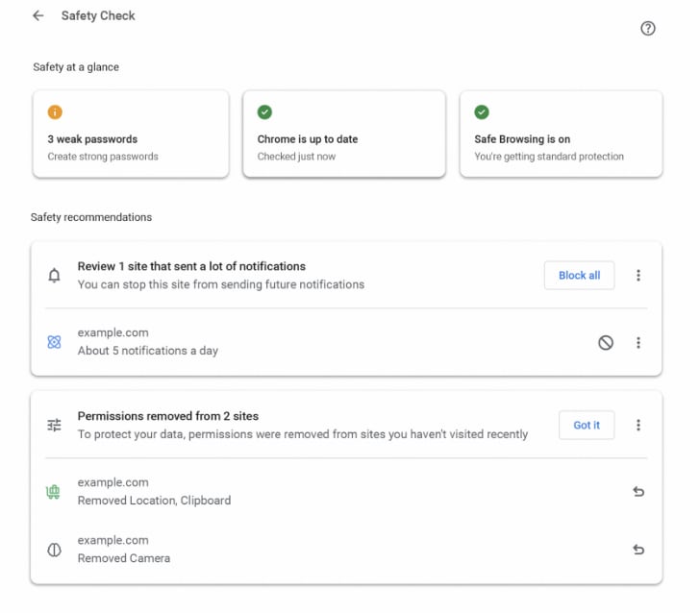Click the green check on Chrome update card
This screenshot has height=613, width=700.
[x=264, y=112]
